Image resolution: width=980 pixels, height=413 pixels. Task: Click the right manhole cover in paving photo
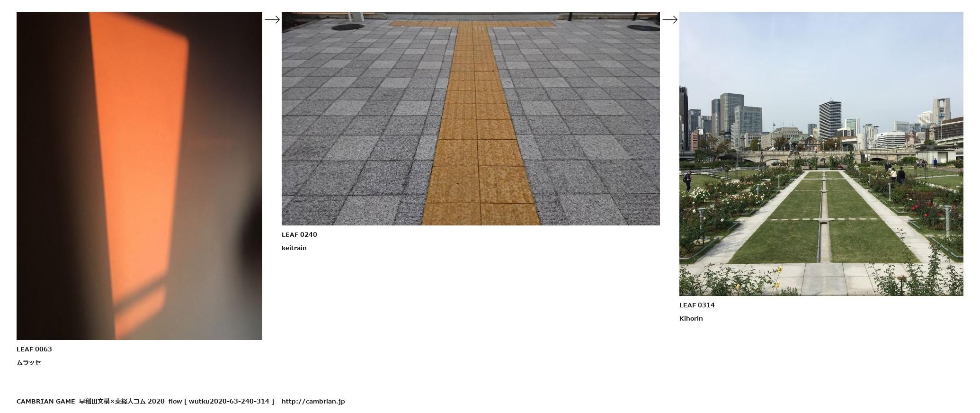[x=643, y=27]
